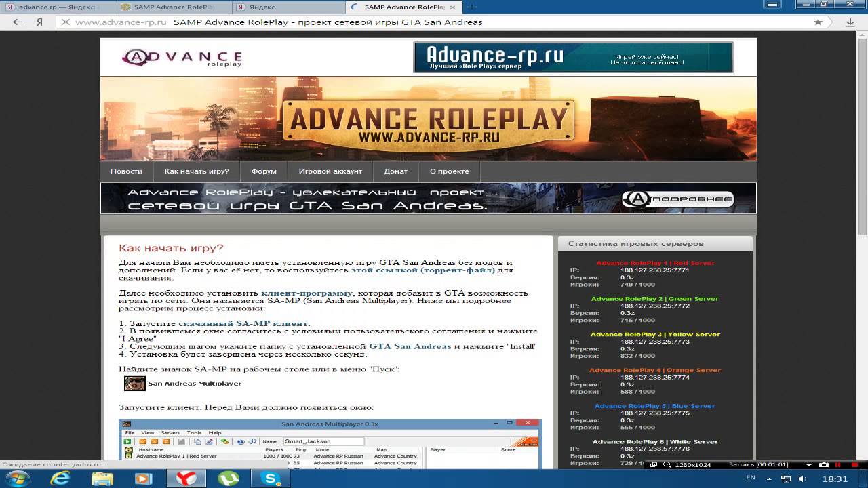Open Internet Explorer from taskbar

pyautogui.click(x=60, y=479)
